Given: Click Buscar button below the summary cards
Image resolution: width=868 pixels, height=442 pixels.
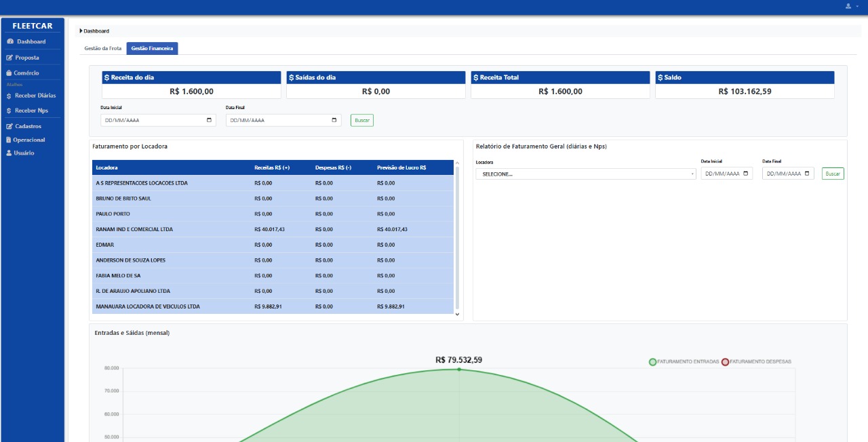Looking at the screenshot, I should [362, 120].
